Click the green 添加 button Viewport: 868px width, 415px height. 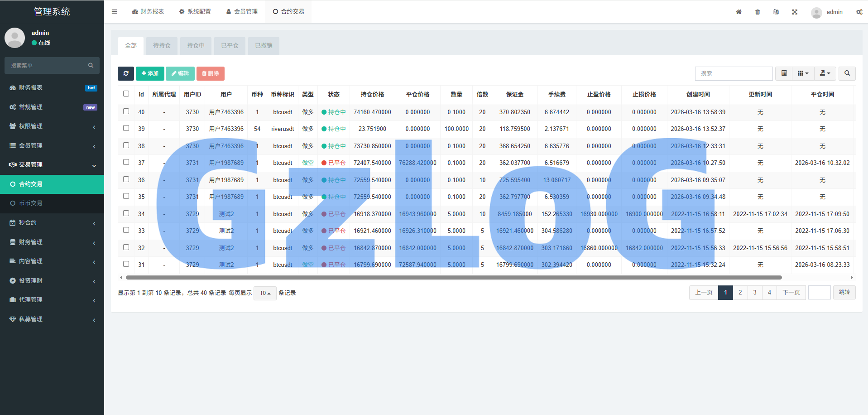click(150, 73)
